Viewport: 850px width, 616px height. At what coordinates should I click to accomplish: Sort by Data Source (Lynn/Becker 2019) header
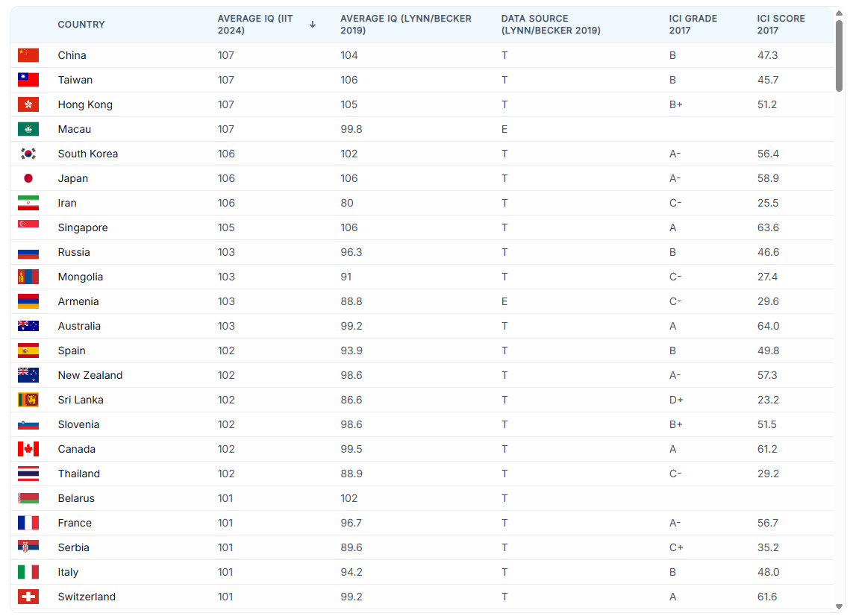click(551, 25)
